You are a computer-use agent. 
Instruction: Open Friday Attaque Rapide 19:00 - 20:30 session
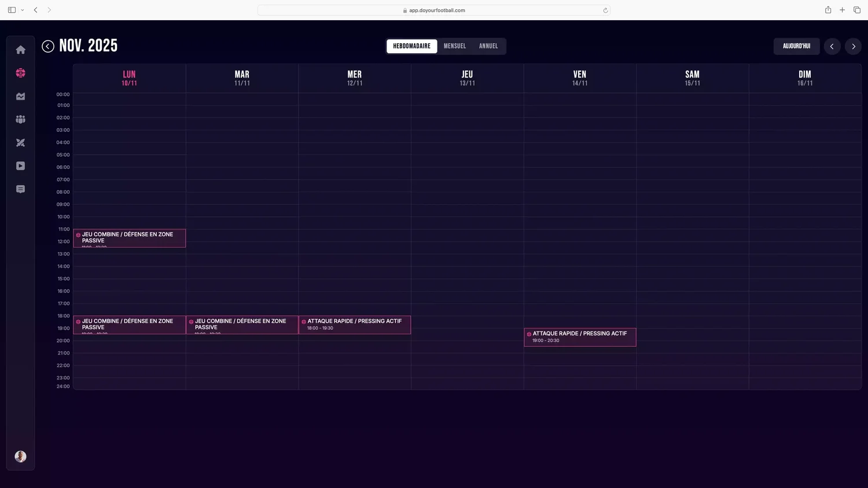580,337
